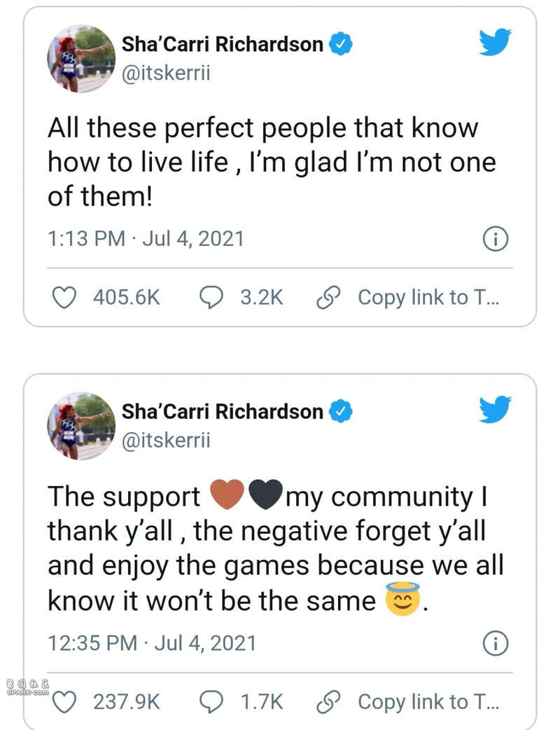The width and height of the screenshot is (560, 730).
Task: Open the 12:35 PM · Jul 4, 2021 timestamp
Action: click(152, 643)
